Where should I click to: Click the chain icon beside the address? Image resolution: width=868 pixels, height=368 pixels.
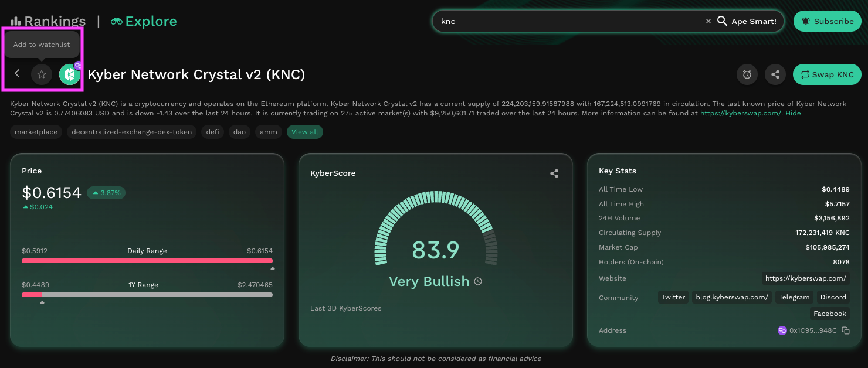(x=782, y=330)
